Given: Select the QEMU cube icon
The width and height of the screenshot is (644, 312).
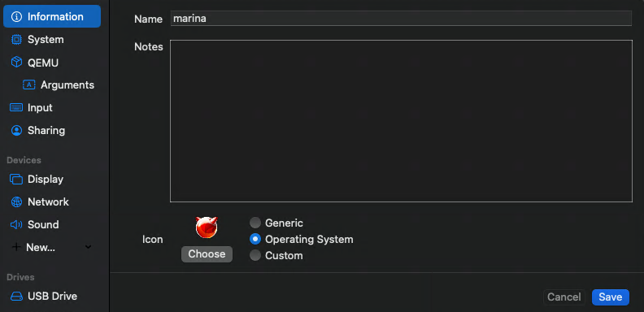Looking at the screenshot, I should 16,63.
